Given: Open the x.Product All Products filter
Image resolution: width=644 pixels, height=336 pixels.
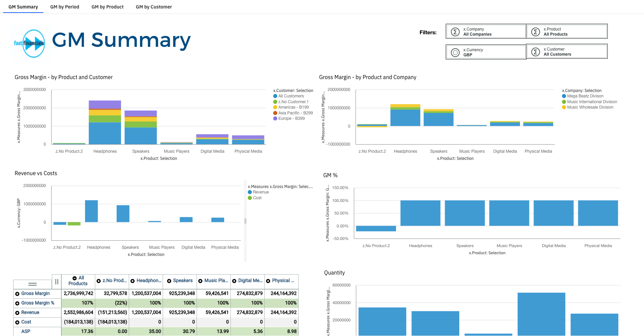Looking at the screenshot, I should click(567, 32).
